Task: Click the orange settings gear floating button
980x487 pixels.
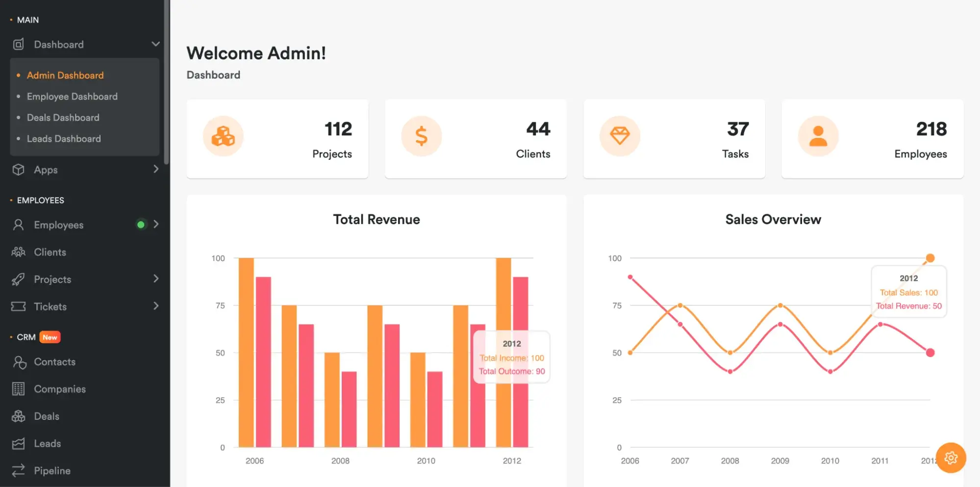Action: coord(950,458)
